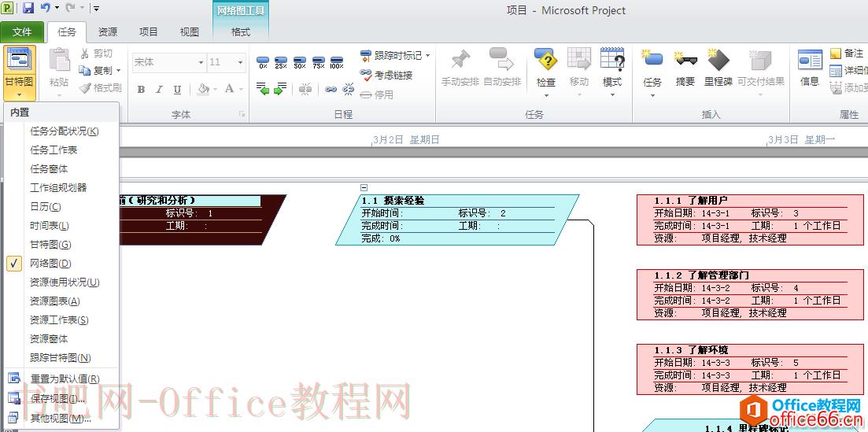
Task: Open the 字体 group dialog launcher
Action: (242, 114)
